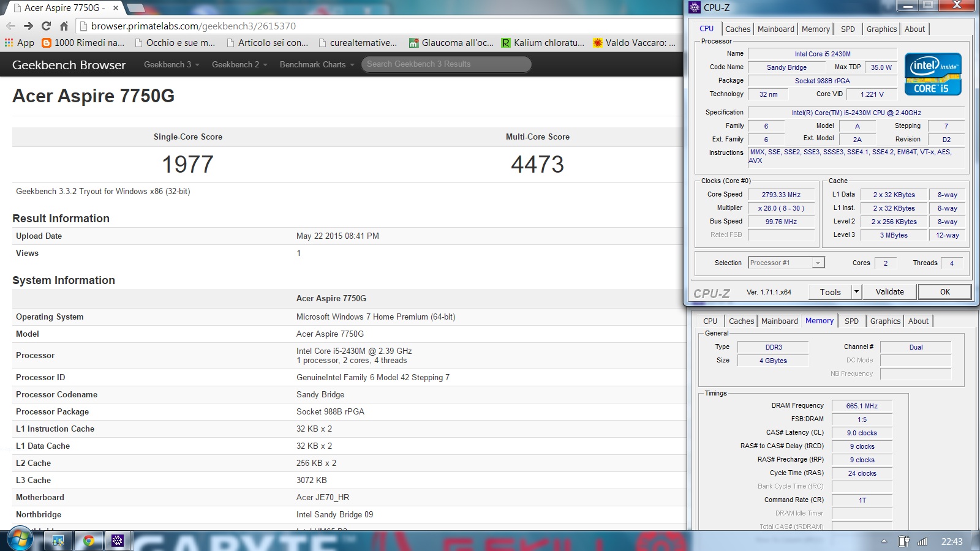Click the Channel # value Dual
Viewport: 980px width, 551px height.
(916, 347)
